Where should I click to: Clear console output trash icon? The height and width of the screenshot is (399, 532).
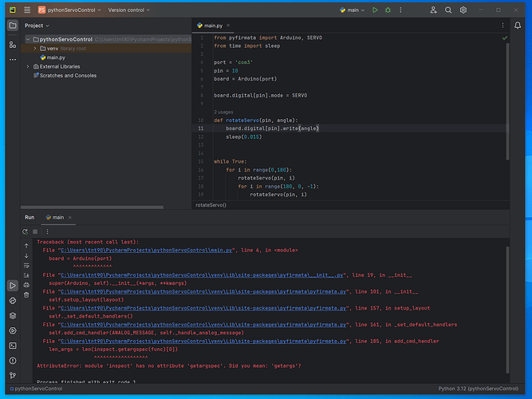26,294
